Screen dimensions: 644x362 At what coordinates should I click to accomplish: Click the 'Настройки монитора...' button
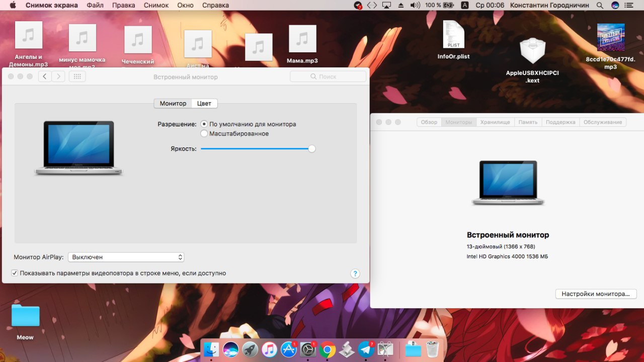(x=596, y=294)
